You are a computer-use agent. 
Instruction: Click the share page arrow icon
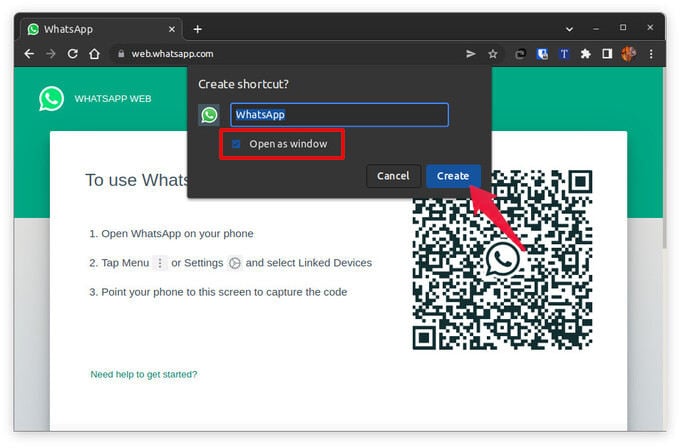click(x=471, y=54)
